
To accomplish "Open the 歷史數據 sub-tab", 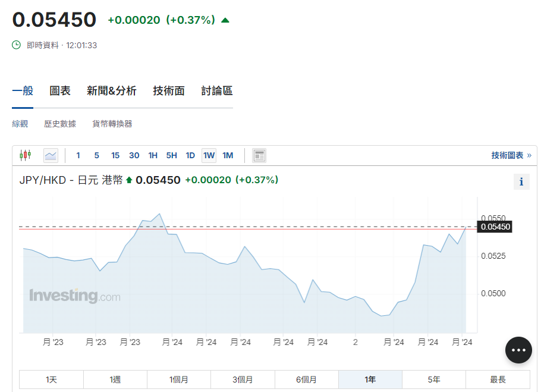I will pos(60,124).
